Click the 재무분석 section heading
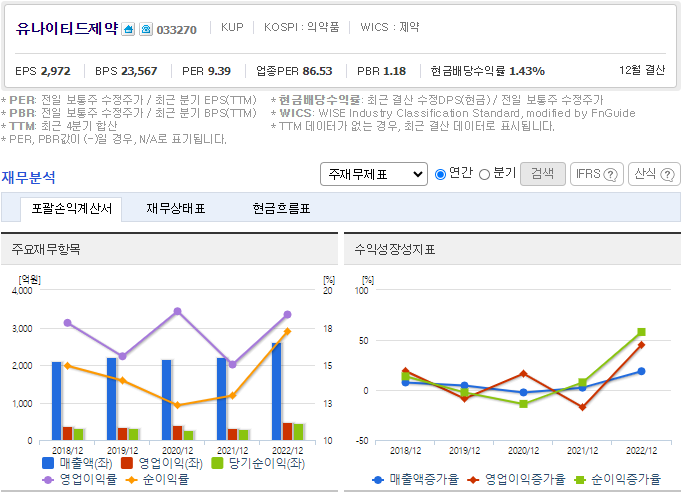Image resolution: width=690 pixels, height=498 pixels. [28, 177]
